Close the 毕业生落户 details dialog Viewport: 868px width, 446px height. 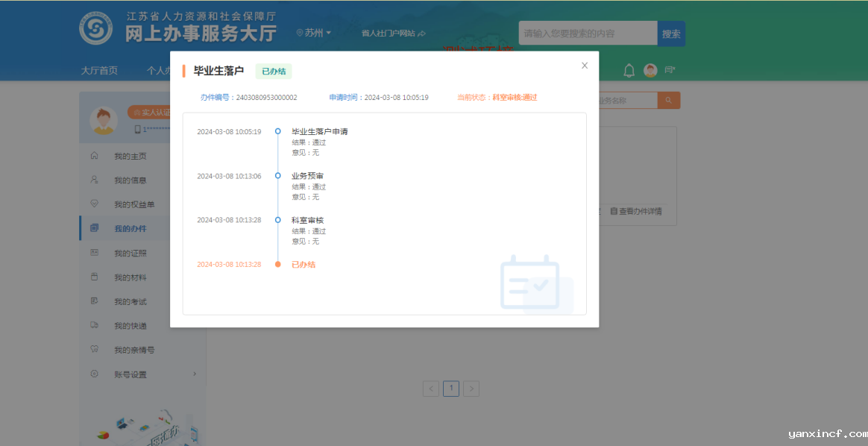click(x=585, y=66)
